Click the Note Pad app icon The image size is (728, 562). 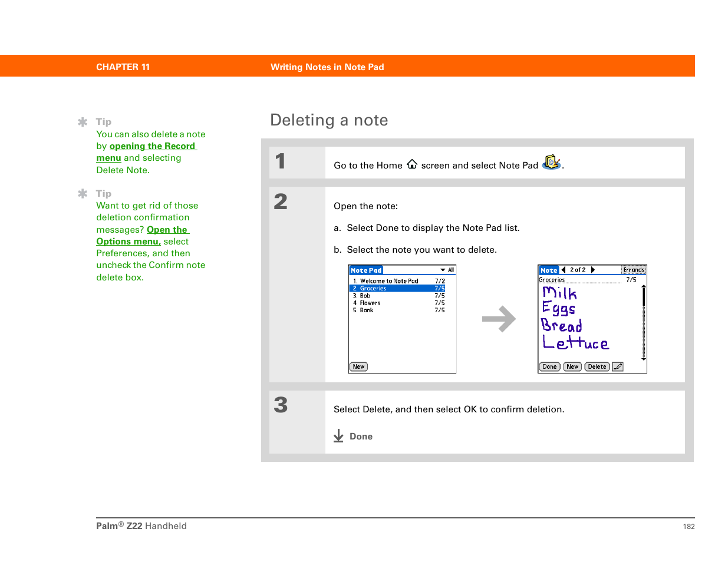(551, 162)
